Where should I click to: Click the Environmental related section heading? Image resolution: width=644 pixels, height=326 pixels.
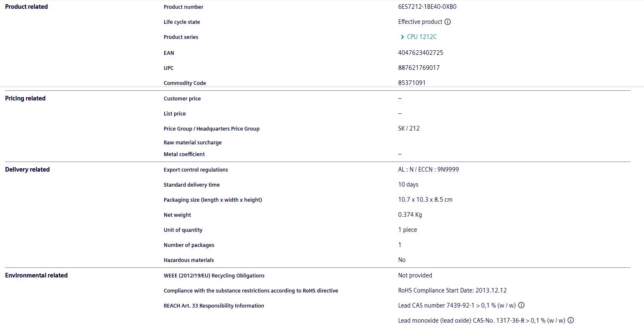[x=36, y=275]
